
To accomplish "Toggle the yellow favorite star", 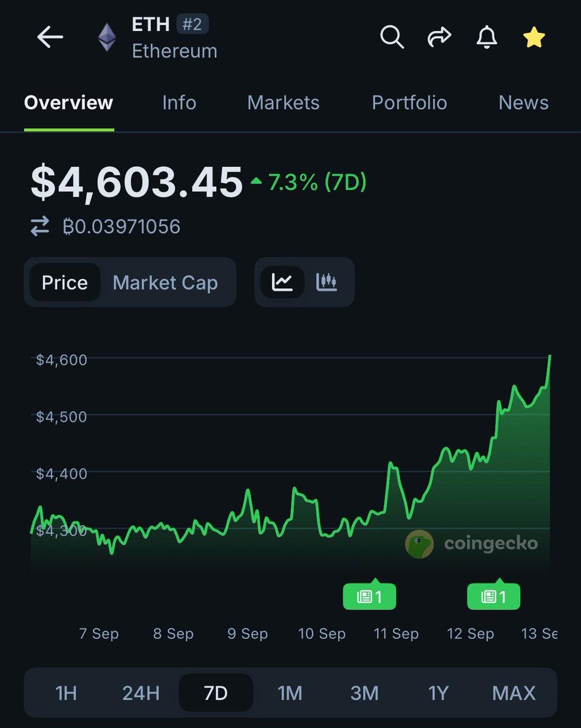I will point(534,38).
